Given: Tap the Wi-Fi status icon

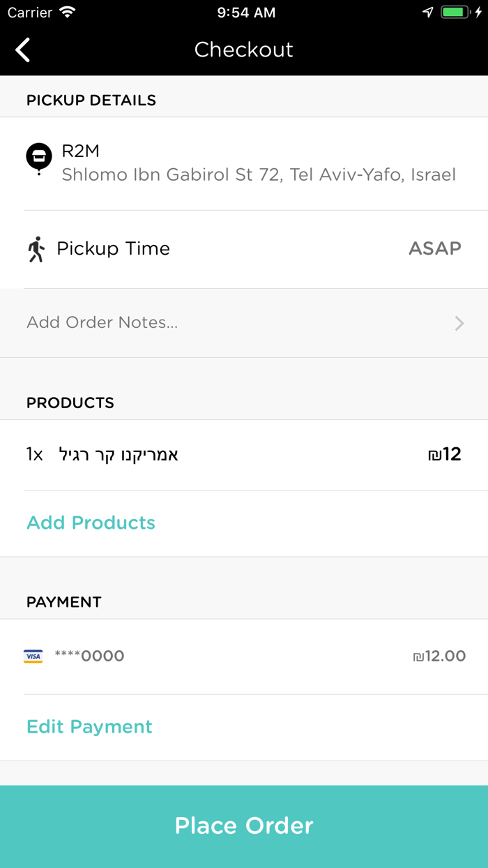Looking at the screenshot, I should (68, 13).
